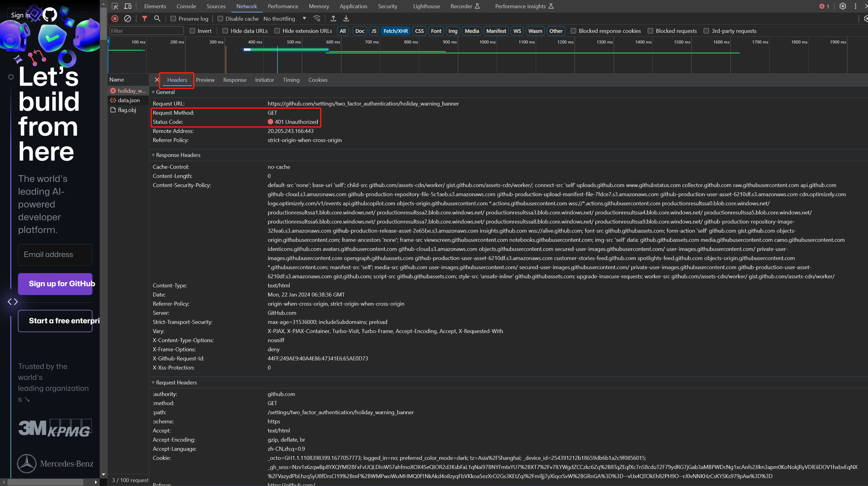
Task: Check Hide extension URLs
Action: point(277,31)
